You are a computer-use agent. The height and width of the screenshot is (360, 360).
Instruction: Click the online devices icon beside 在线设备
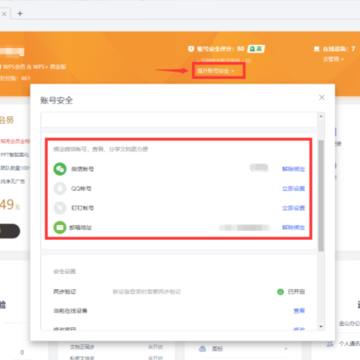[316, 49]
